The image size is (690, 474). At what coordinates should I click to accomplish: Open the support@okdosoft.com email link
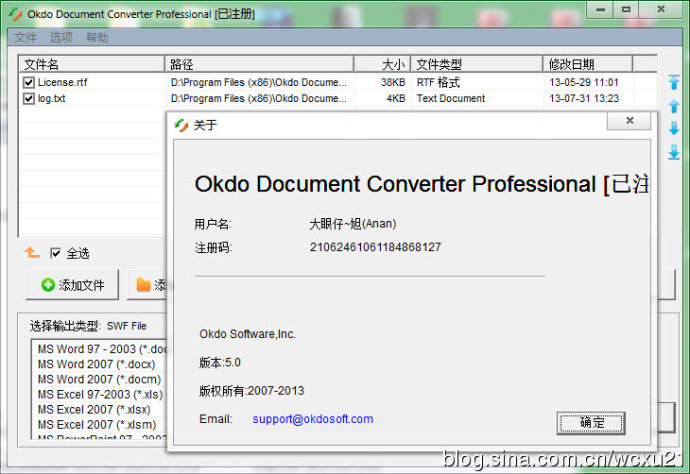coord(312,419)
